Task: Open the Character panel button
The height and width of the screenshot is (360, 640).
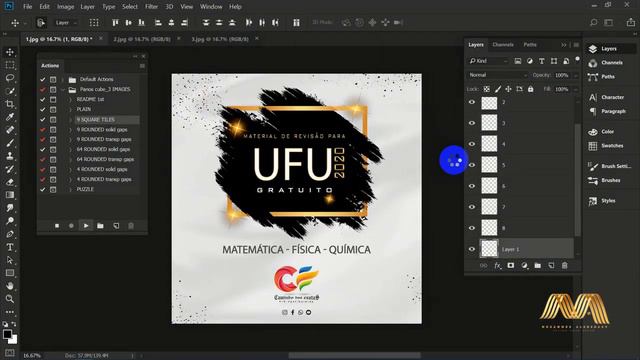Action: coord(607,97)
